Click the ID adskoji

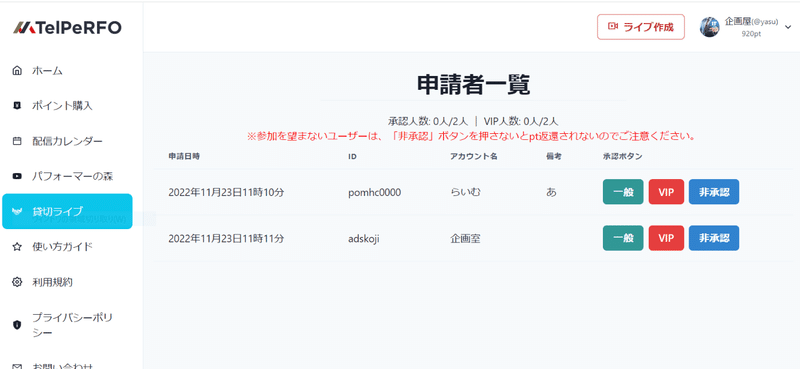[364, 238]
